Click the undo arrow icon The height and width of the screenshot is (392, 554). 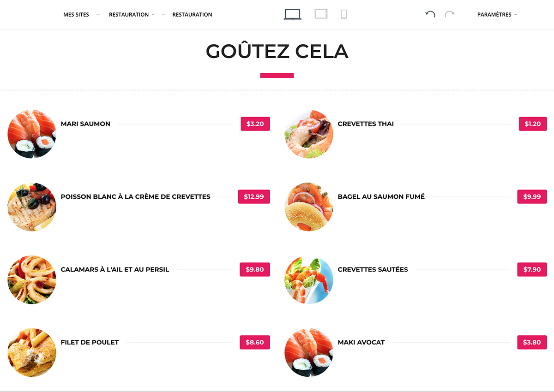pos(430,14)
